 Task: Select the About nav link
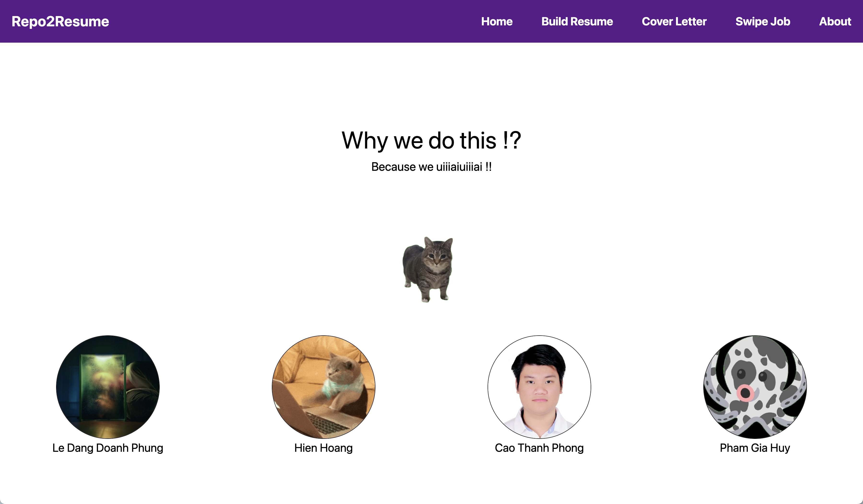tap(834, 22)
